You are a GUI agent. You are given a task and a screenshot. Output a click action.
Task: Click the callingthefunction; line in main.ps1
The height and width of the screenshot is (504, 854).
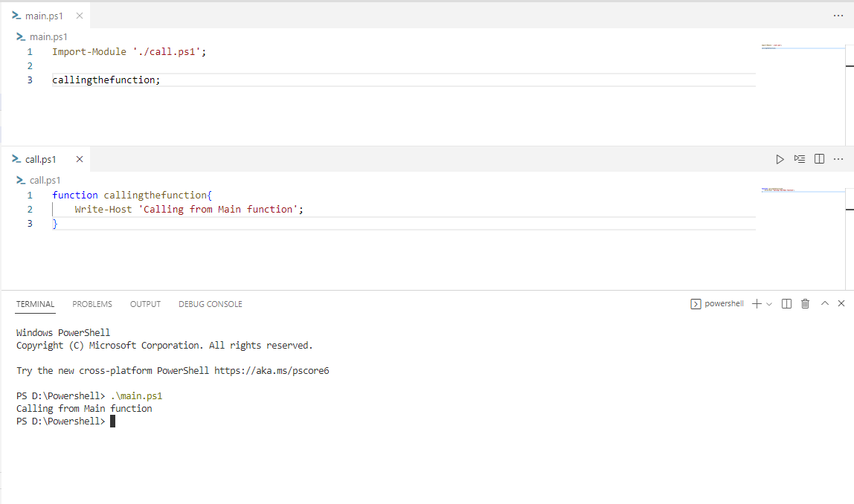pyautogui.click(x=106, y=80)
